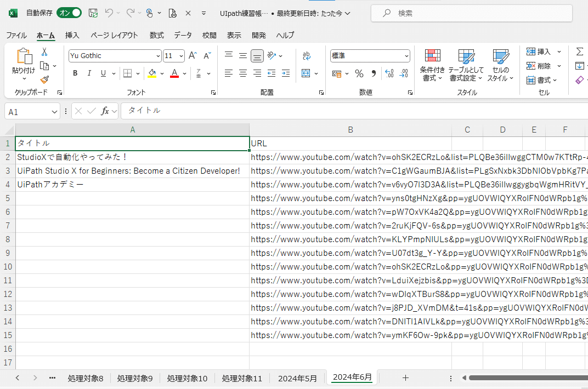Screen dimensions: 588x389
Task: Switch to the ページレイアウト tab
Action: [114, 35]
